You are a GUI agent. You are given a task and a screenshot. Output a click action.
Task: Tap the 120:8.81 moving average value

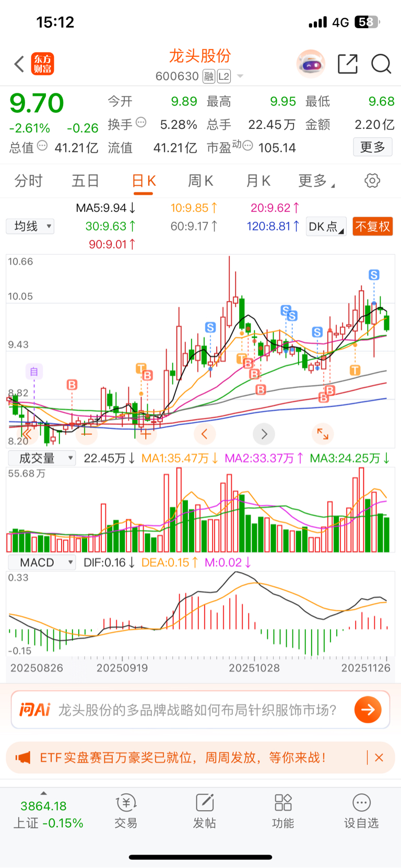coord(273,226)
